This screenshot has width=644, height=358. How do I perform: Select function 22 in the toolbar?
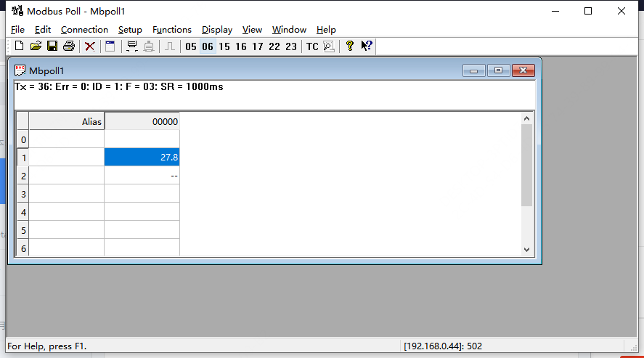(x=274, y=46)
